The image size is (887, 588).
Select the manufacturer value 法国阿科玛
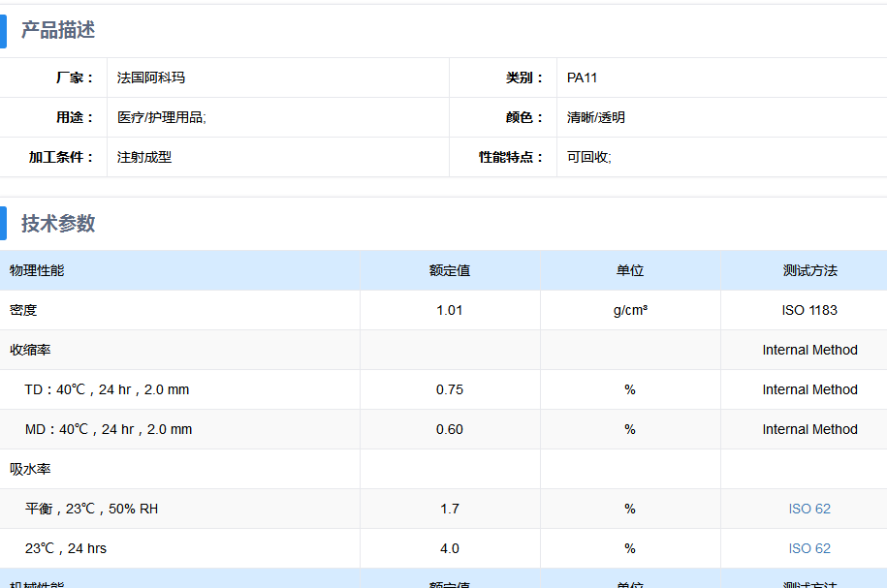[x=151, y=77]
